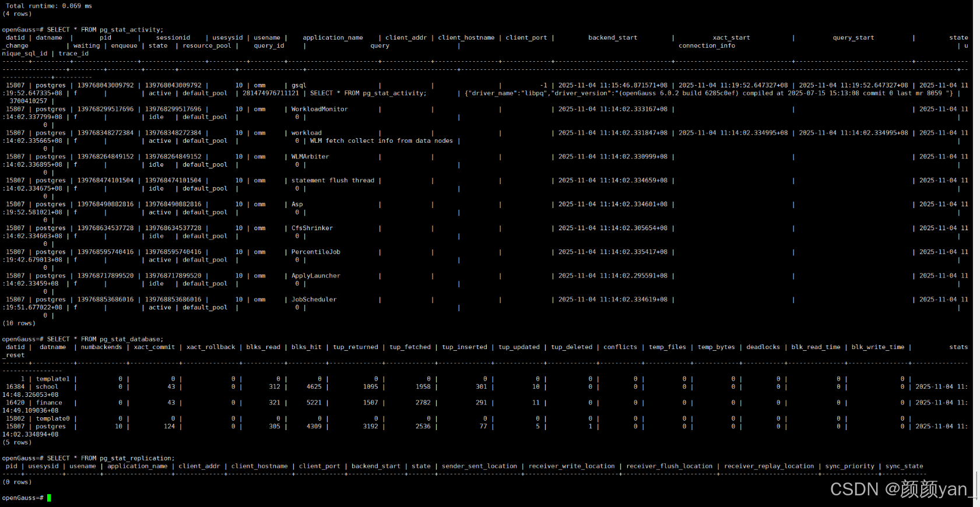Click the backend_start value '2025-11-04 11:15:46.871571+08'

click(613, 86)
